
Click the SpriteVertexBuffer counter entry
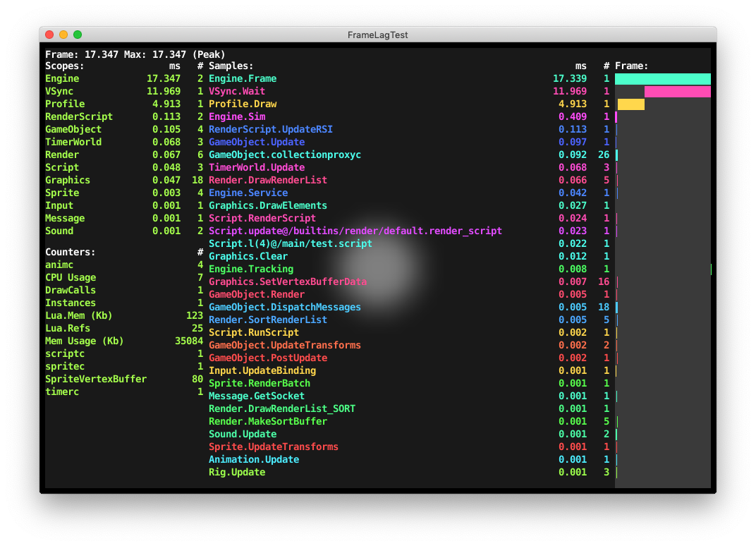96,380
